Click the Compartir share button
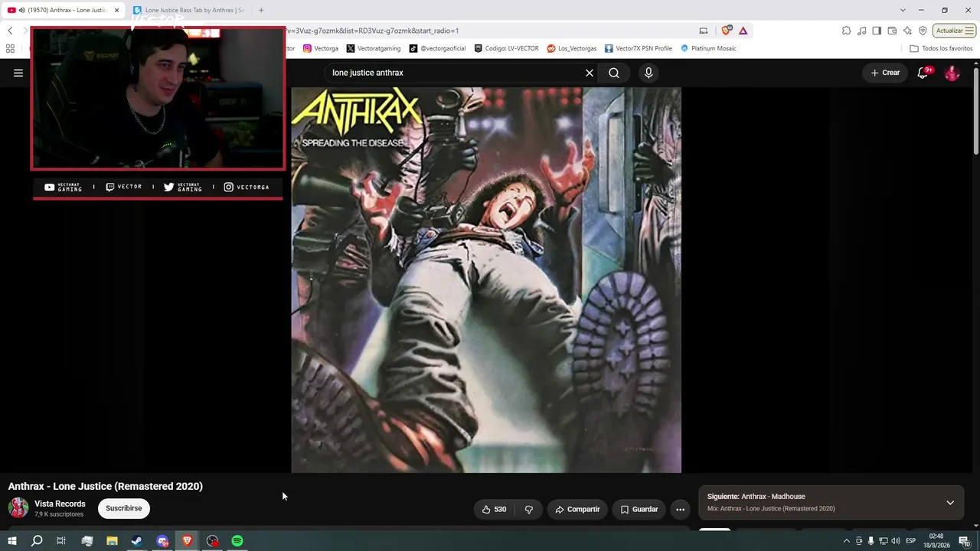Screen dimensions: 980x551 [577, 510]
